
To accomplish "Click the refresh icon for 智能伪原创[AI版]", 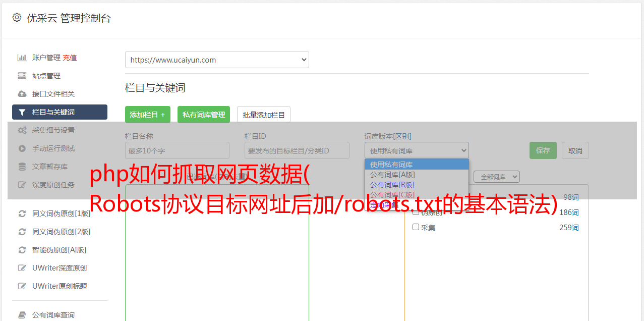I will point(22,250).
